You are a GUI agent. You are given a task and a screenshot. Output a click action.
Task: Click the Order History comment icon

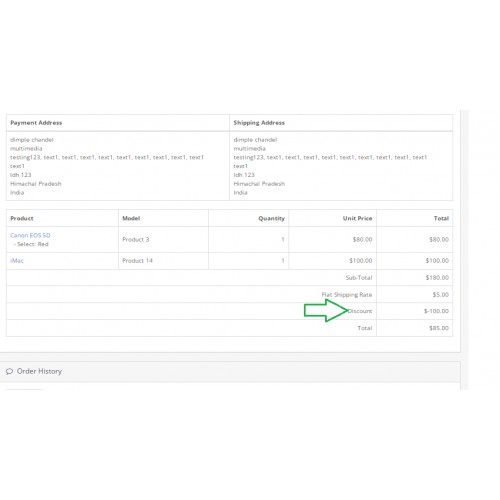pyautogui.click(x=9, y=371)
